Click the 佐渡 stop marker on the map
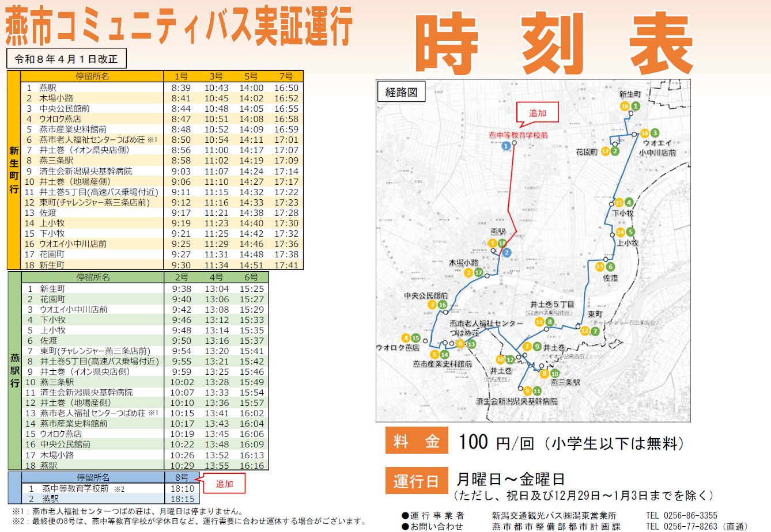Viewport: 771px width, 532px height. [604, 266]
